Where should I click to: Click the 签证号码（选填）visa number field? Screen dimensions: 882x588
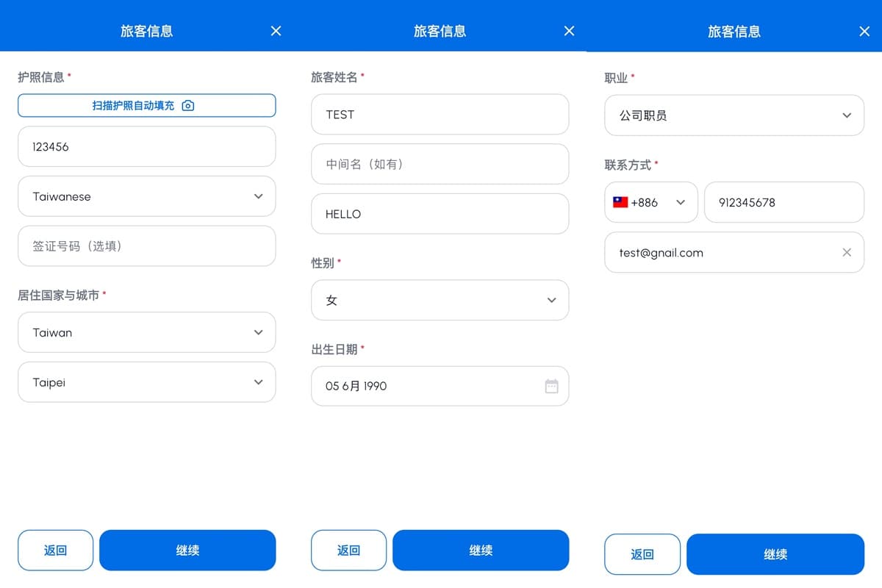[x=147, y=246]
